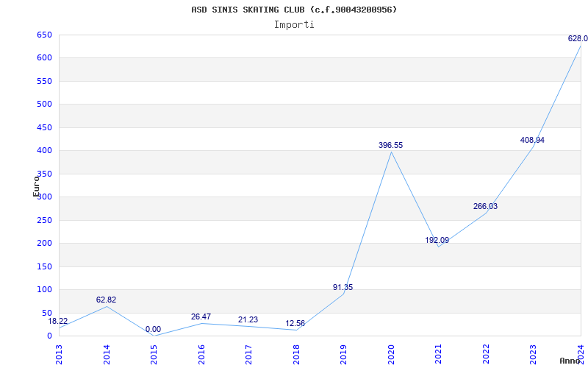Click the 192.09 data label
The image size is (588, 368).
tap(437, 240)
